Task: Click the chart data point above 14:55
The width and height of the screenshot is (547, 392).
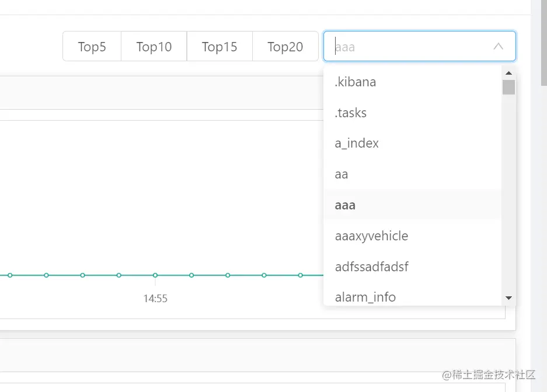Action: pos(155,275)
